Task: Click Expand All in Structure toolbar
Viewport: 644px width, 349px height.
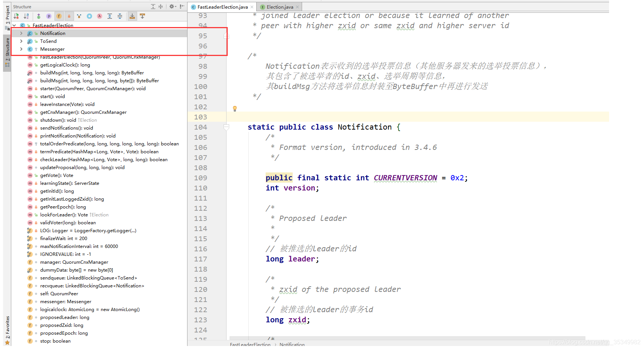Action: (x=110, y=16)
